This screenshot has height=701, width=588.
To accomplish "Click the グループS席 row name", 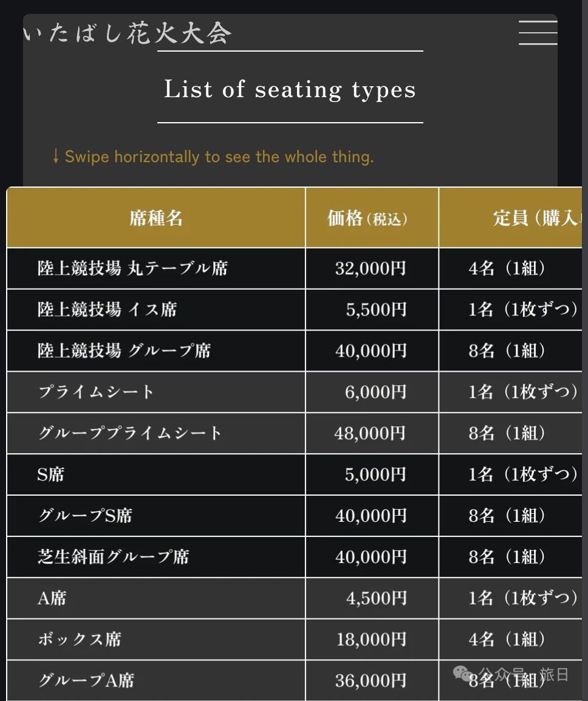I will (85, 516).
